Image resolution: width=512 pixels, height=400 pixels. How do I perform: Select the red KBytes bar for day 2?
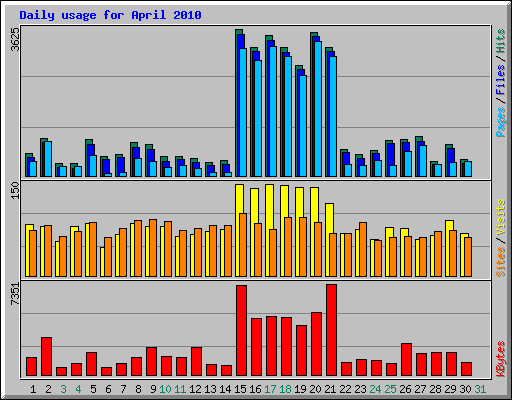[46, 357]
